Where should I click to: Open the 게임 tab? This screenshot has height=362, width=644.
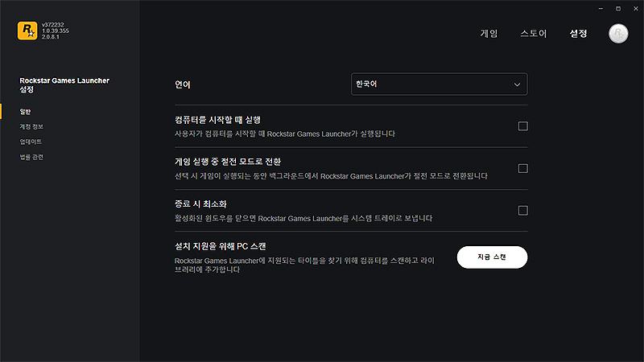[489, 33]
